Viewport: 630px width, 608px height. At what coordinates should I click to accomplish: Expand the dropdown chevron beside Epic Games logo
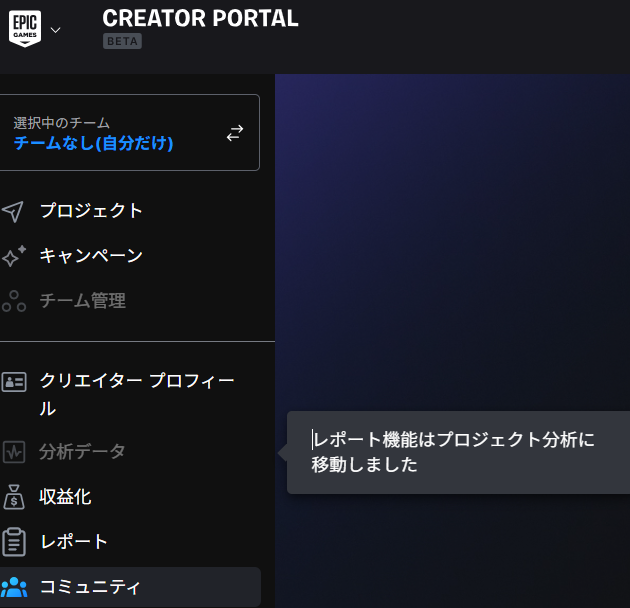click(x=55, y=30)
